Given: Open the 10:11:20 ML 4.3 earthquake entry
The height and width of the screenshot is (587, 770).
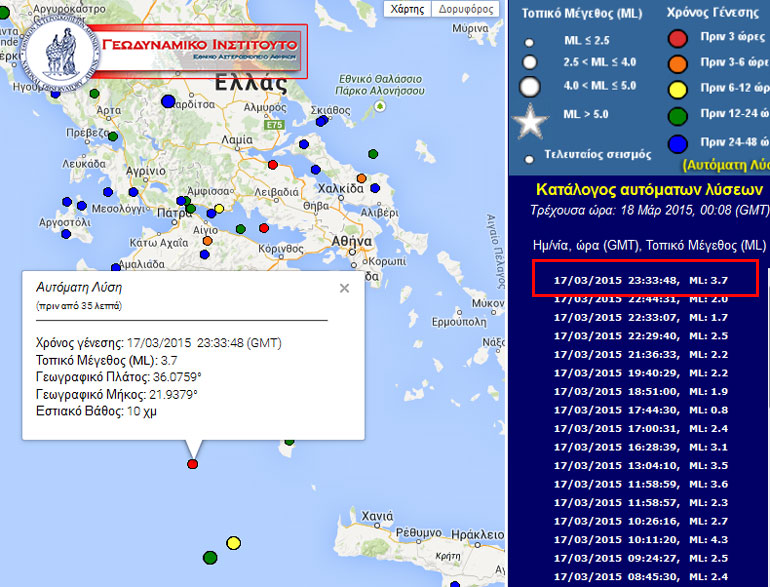Looking at the screenshot, I should tap(645, 538).
